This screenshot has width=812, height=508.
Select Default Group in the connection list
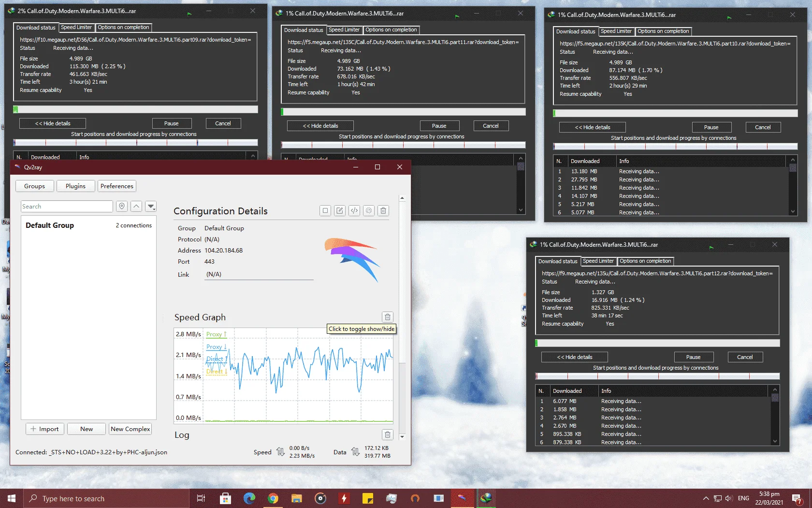pyautogui.click(x=88, y=225)
